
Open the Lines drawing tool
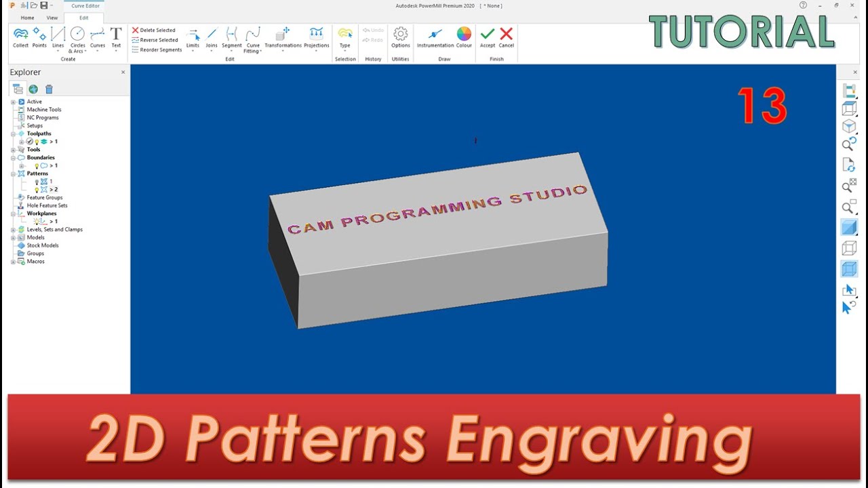click(58, 39)
